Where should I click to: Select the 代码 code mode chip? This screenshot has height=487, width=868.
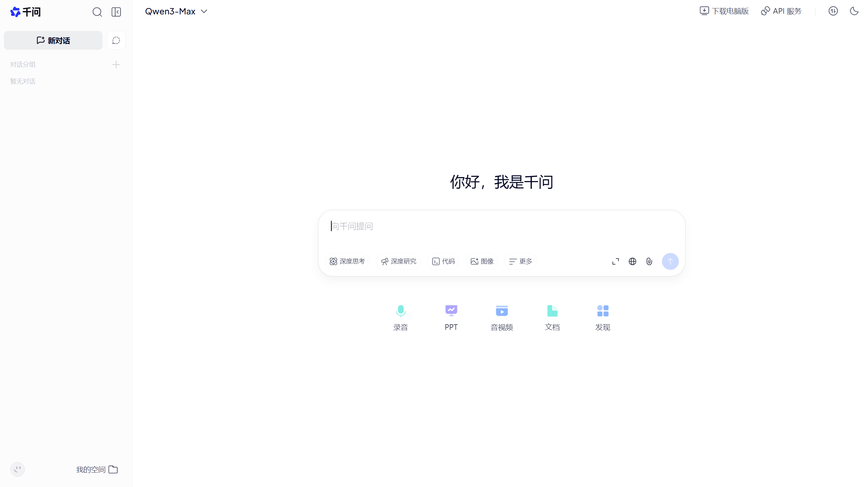443,261
